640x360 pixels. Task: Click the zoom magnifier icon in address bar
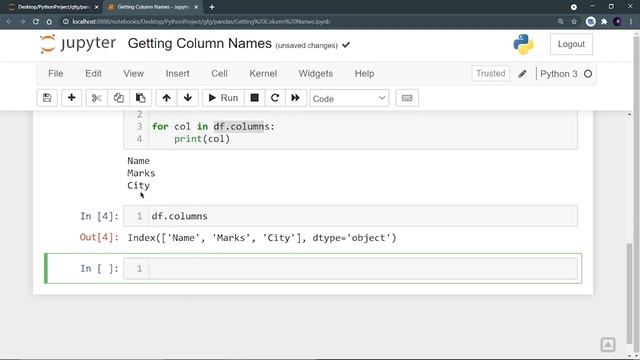(560, 22)
